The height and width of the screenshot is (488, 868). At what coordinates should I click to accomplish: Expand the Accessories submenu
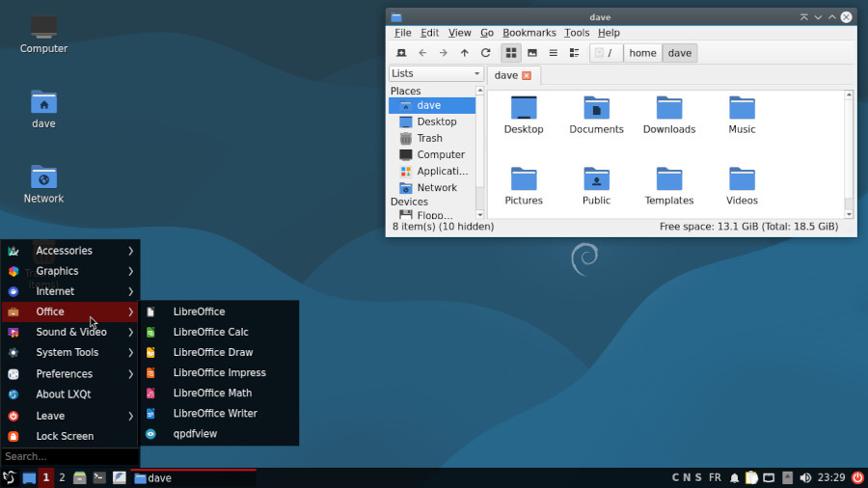pyautogui.click(x=70, y=251)
